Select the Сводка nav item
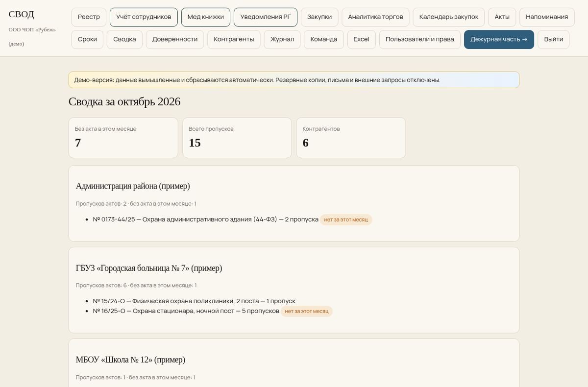Image resolution: width=588 pixels, height=387 pixels. click(x=124, y=39)
